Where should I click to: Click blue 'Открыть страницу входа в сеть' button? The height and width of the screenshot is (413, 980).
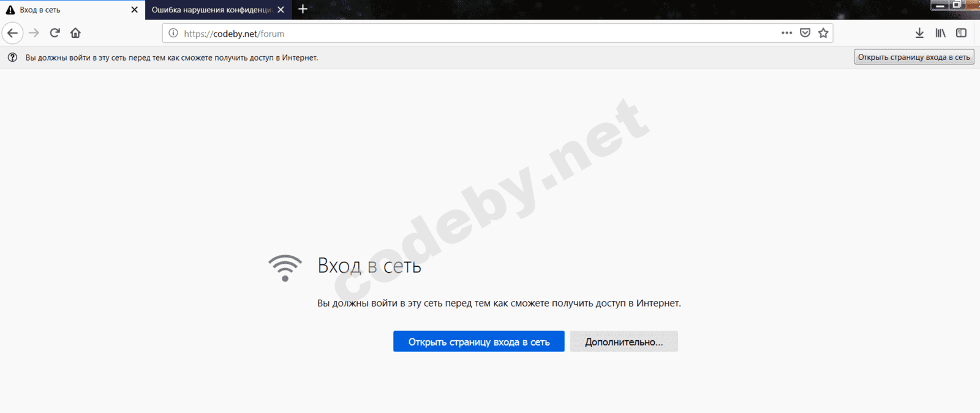click(479, 341)
